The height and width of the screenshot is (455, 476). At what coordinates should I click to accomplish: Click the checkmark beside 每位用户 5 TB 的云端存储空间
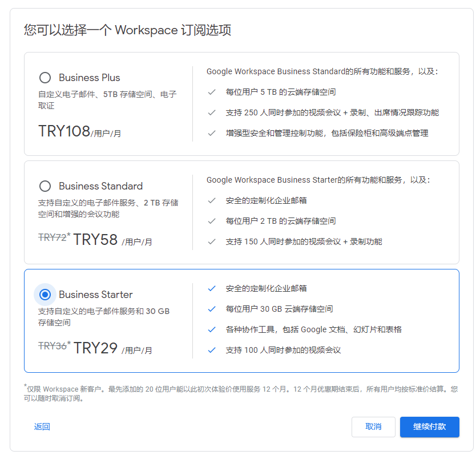(212, 92)
